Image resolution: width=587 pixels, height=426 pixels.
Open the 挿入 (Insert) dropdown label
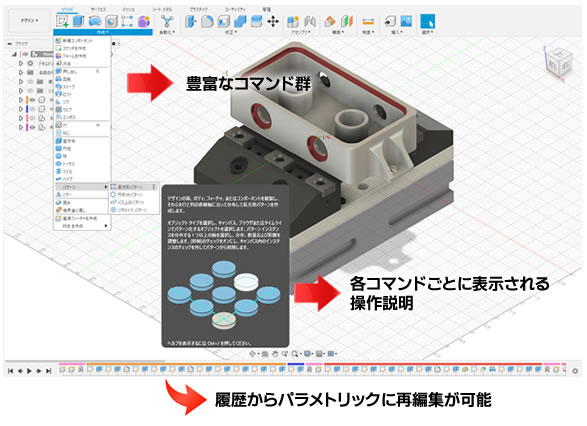(398, 33)
